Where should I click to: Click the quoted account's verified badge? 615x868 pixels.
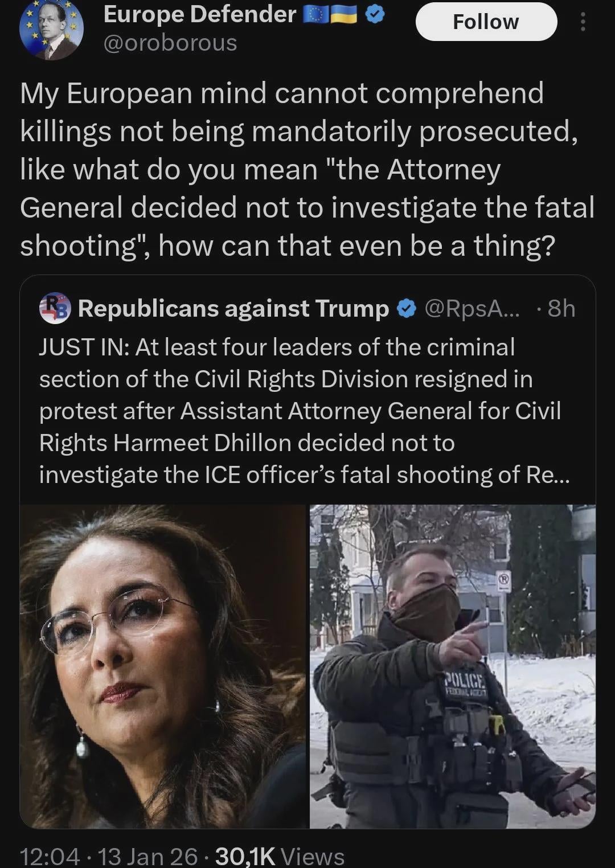[405, 309]
